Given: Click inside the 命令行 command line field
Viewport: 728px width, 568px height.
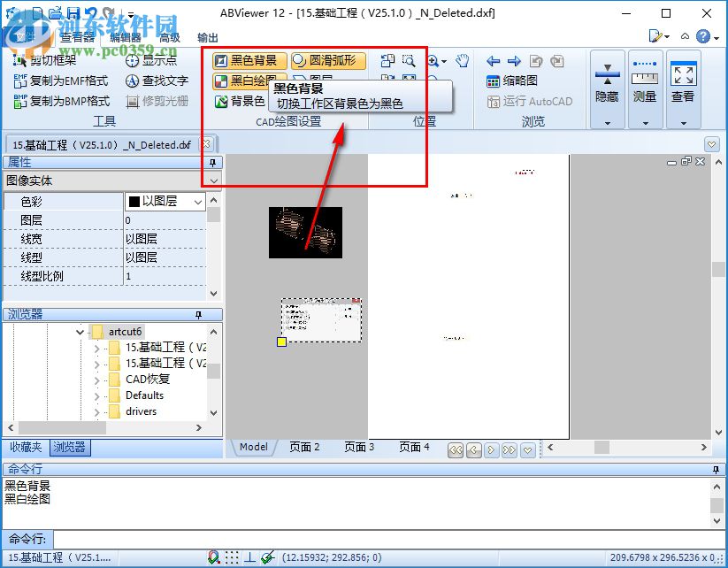Looking at the screenshot, I should coord(354,538).
